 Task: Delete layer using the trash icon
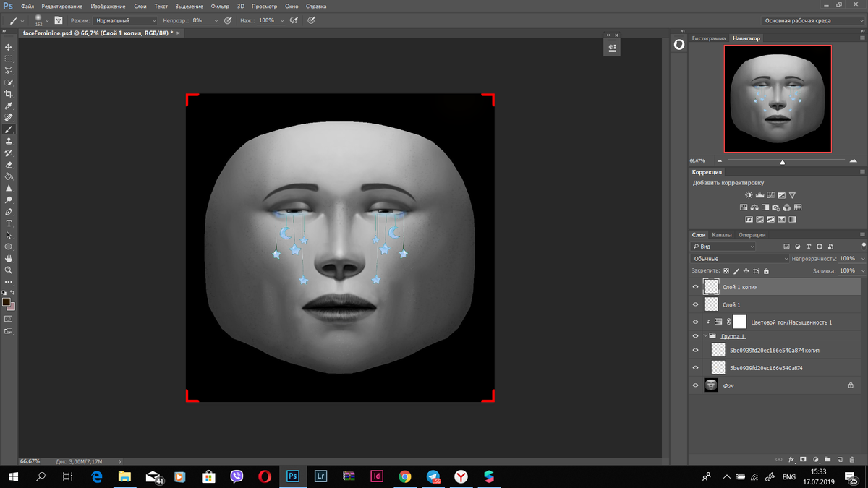pos(851,459)
